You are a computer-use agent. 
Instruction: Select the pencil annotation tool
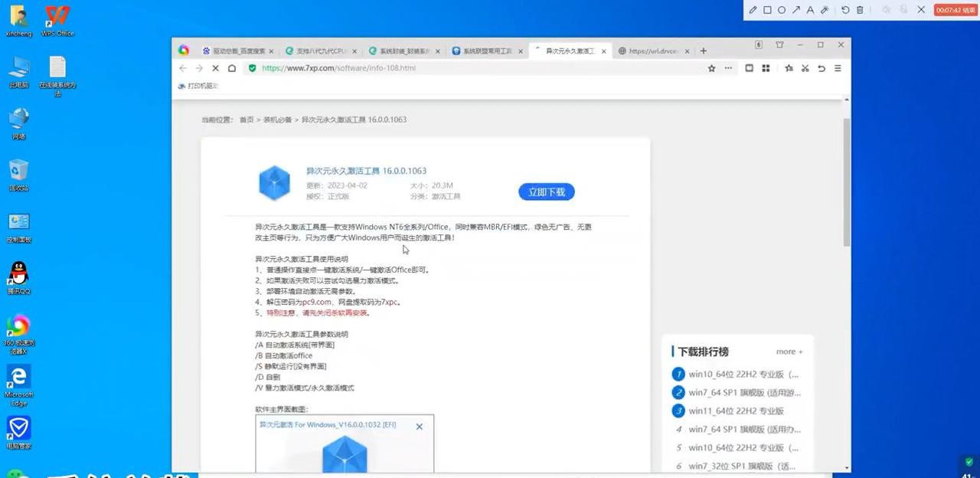pos(753,10)
